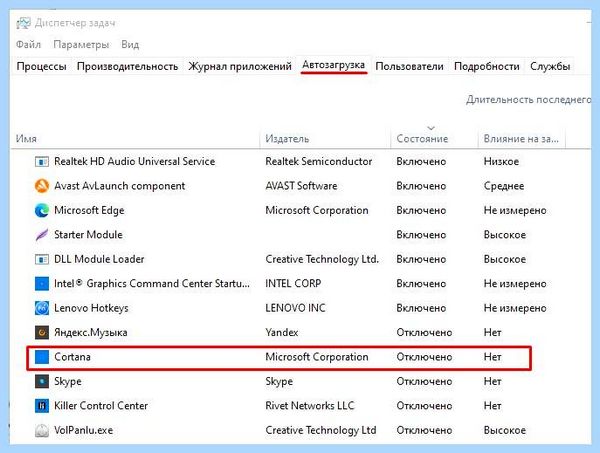Image resolution: width=600 pixels, height=453 pixels.
Task: Sort by the Влияние на за... column
Action: click(x=521, y=139)
